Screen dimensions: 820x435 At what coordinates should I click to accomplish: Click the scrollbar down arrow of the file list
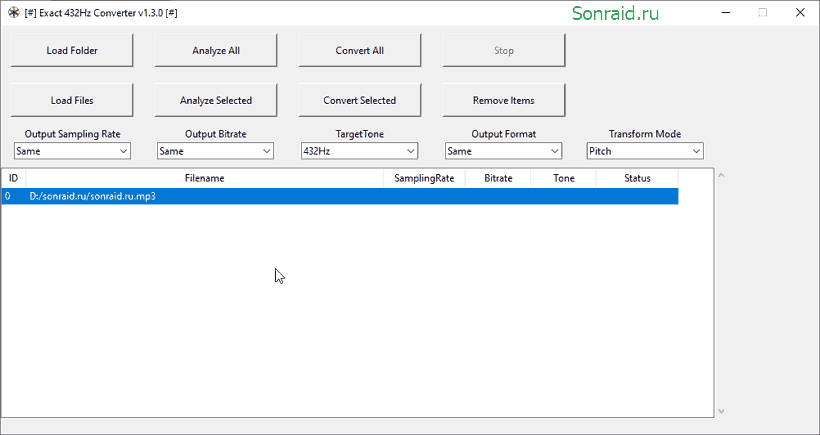point(721,411)
